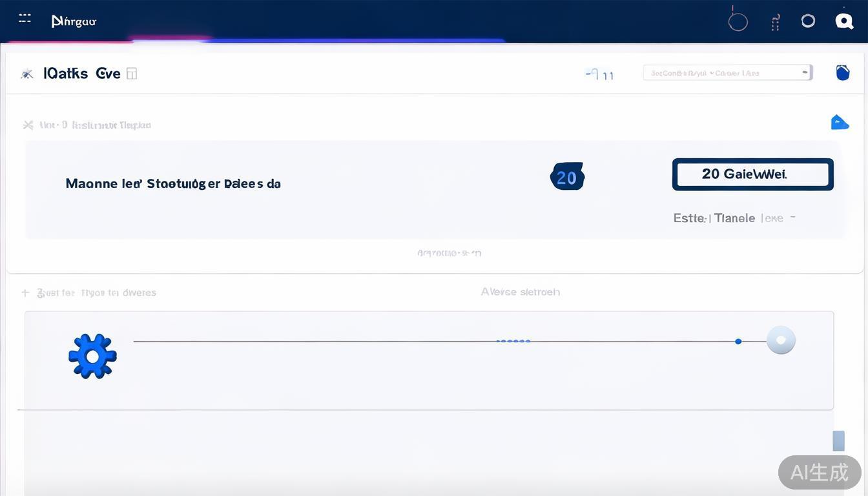Toggle the round switch knob at slider end
Screen dimensions: 868x496
click(x=780, y=340)
